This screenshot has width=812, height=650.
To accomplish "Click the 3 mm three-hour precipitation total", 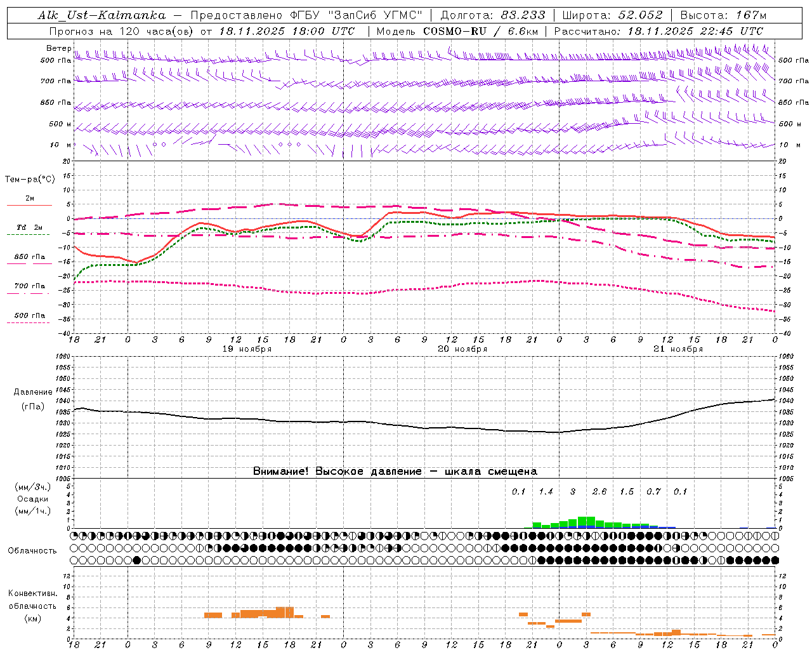I will coord(573,492).
